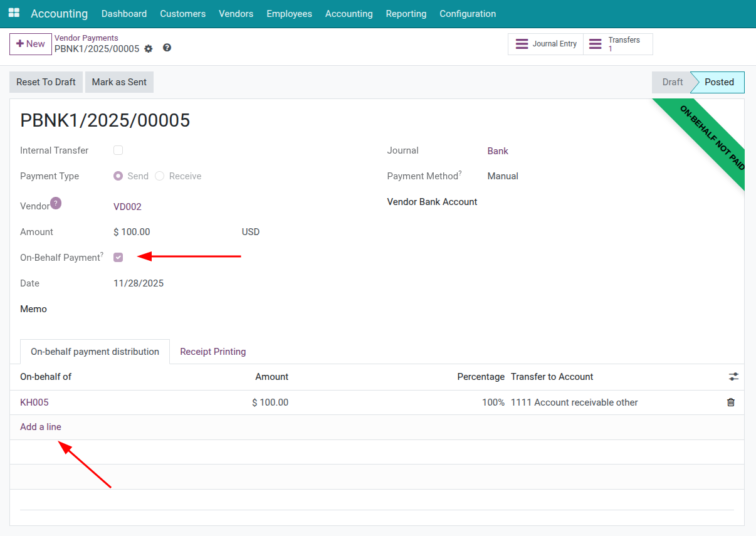Image resolution: width=756 pixels, height=536 pixels.
Task: Uncheck the On-Behalf Payment checkbox
Action: click(x=118, y=257)
